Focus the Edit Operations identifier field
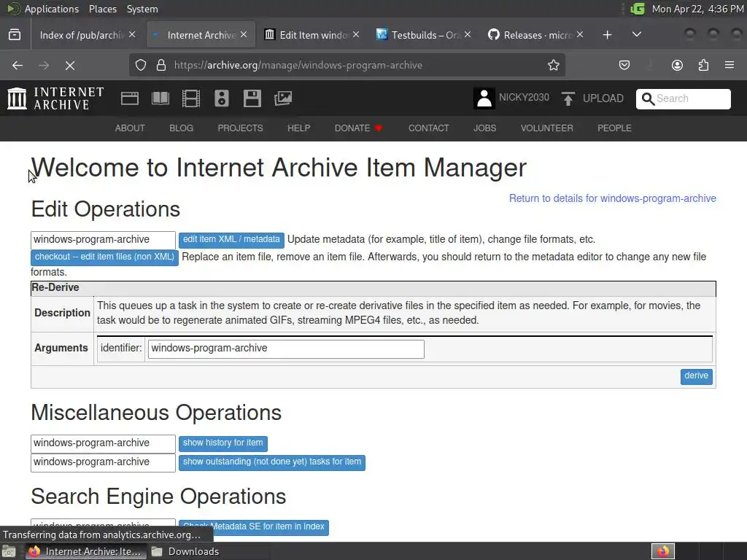 (103, 240)
